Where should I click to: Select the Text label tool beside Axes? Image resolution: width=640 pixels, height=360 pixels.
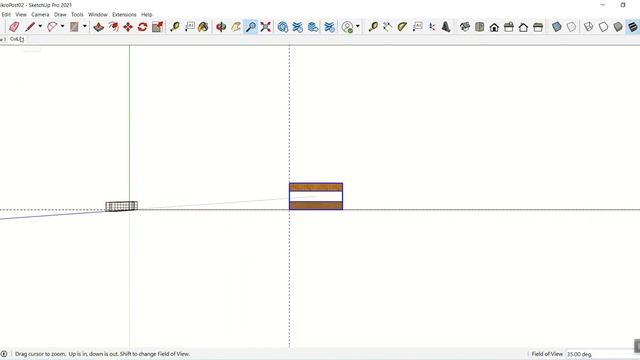pos(417,27)
